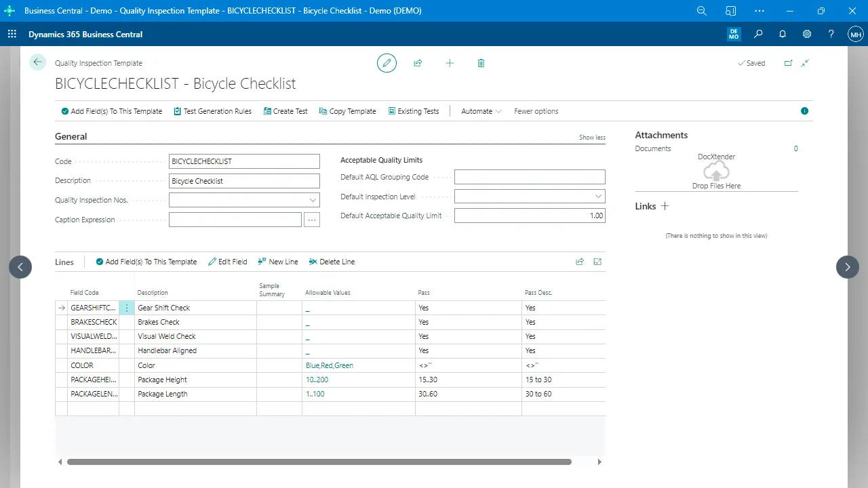
Task: Share the template using the share icon
Action: [x=418, y=62]
